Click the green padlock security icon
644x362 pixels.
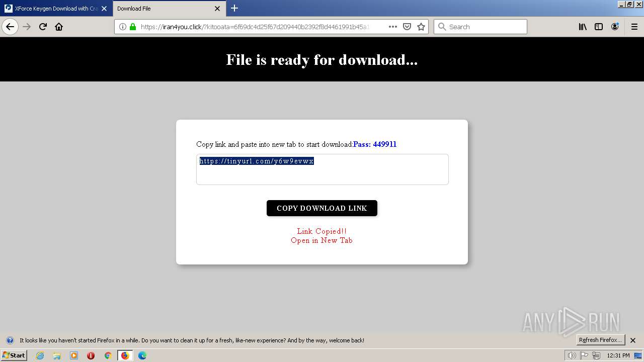(133, 27)
